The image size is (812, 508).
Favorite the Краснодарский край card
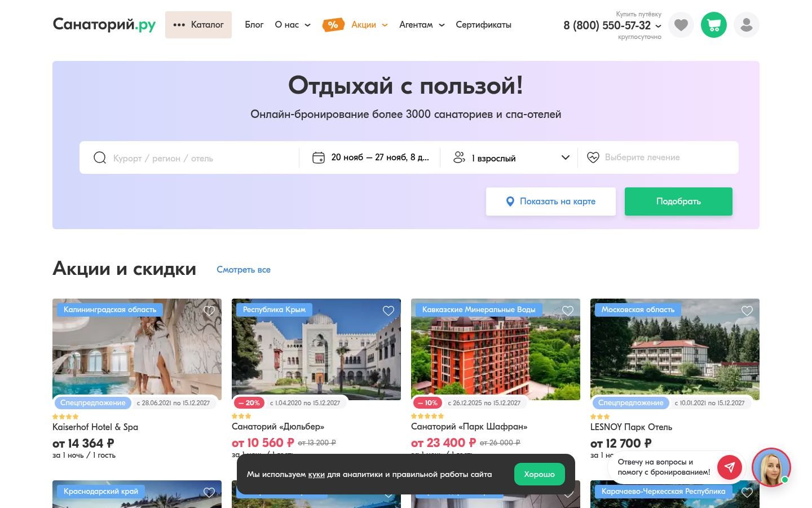coord(209,492)
